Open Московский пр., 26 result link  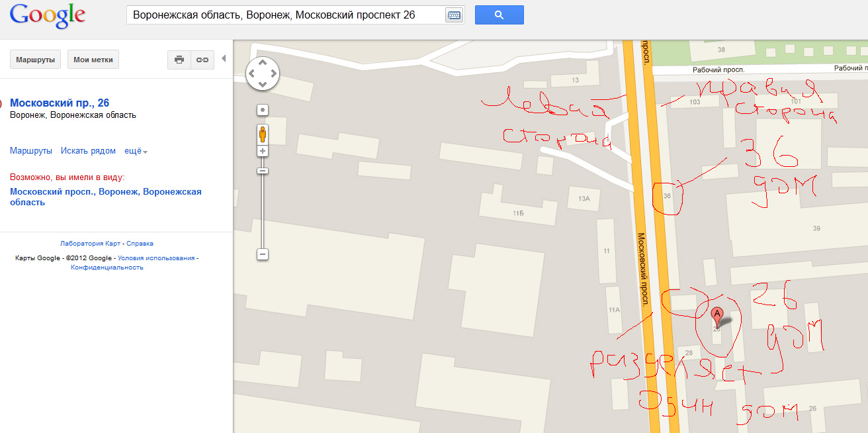60,103
